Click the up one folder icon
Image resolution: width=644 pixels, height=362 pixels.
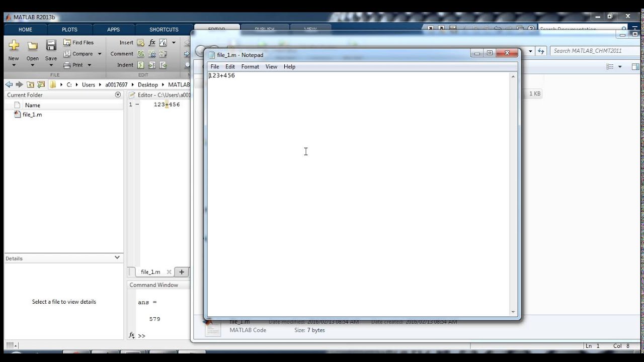pos(30,84)
